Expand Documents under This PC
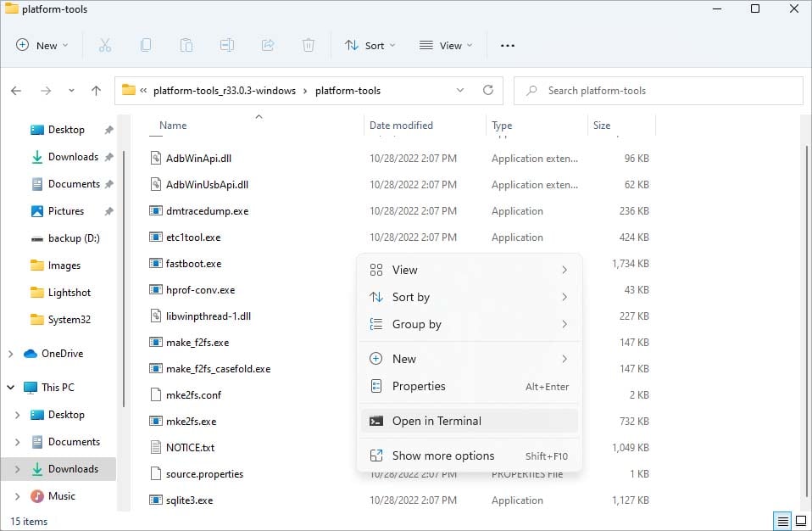812x531 pixels. tap(18, 442)
